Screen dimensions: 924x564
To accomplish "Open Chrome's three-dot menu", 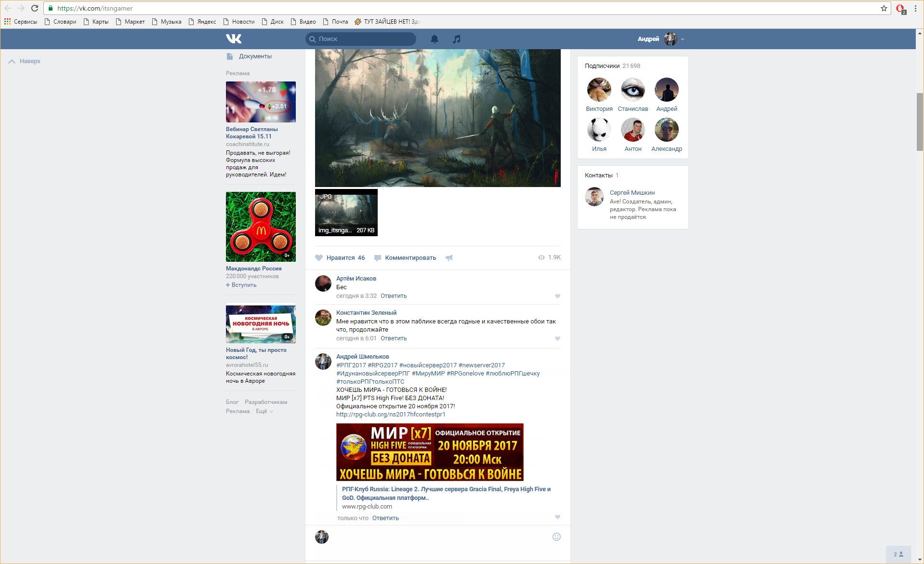I will (x=915, y=8).
